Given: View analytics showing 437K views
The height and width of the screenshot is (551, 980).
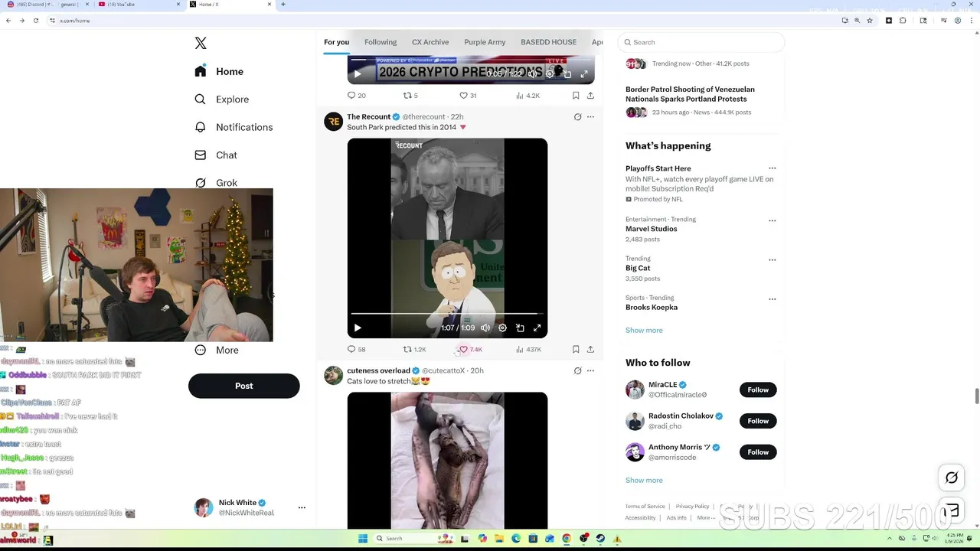Looking at the screenshot, I should coord(528,350).
